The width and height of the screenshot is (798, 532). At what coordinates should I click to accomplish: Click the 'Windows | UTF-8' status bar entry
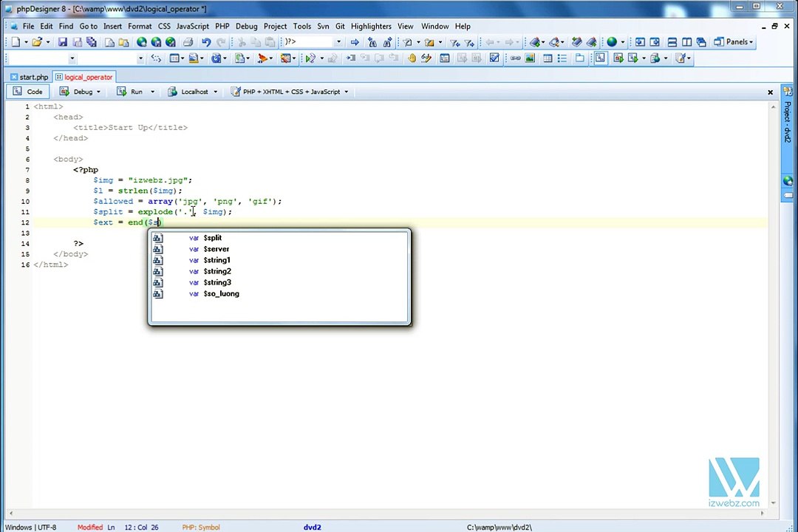click(30, 528)
